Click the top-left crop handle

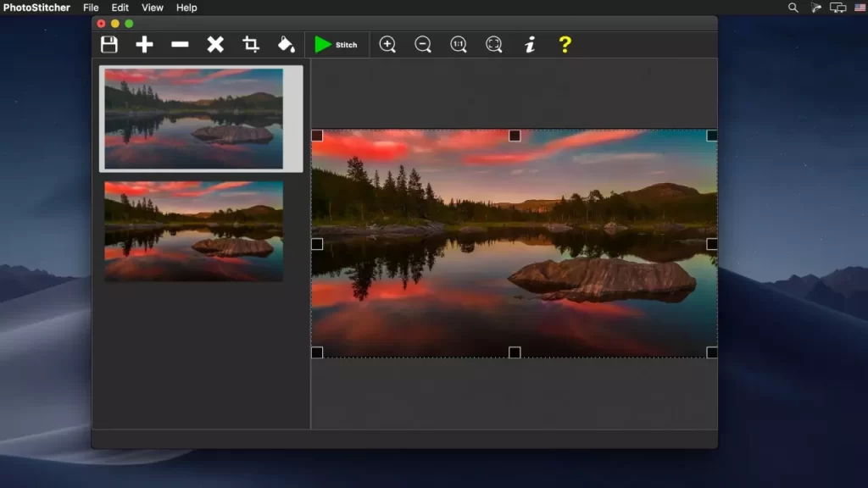[x=317, y=136]
